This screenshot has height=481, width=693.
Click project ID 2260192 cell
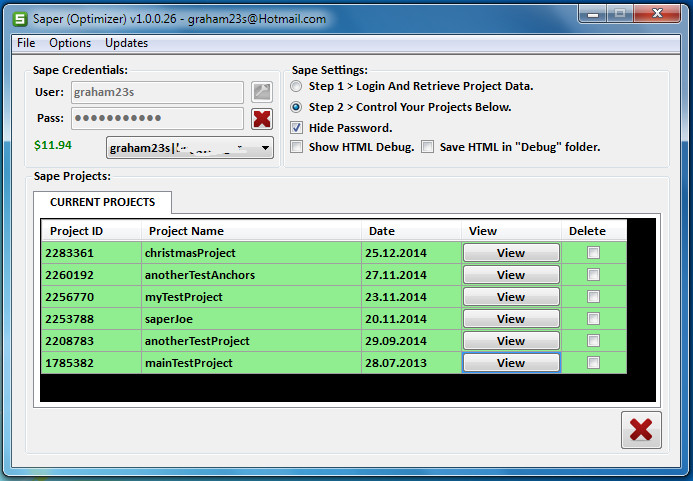[x=91, y=275]
